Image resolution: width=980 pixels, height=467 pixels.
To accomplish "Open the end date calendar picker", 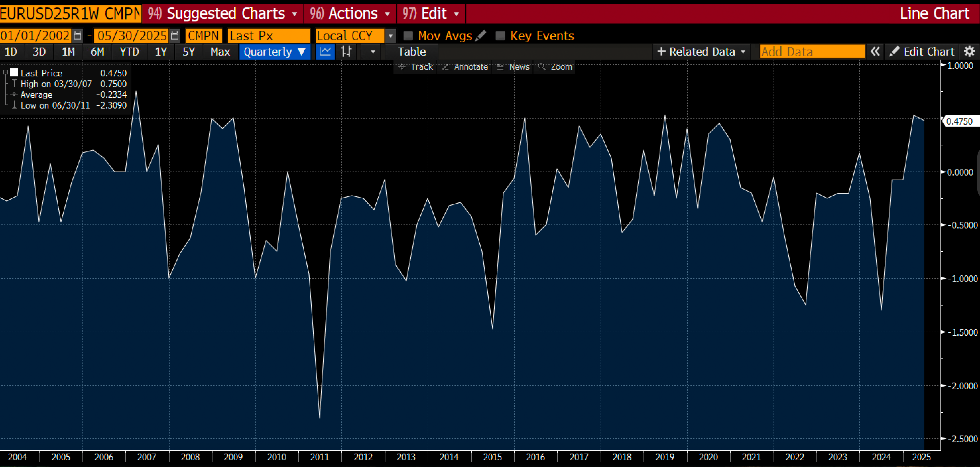I will tap(175, 36).
